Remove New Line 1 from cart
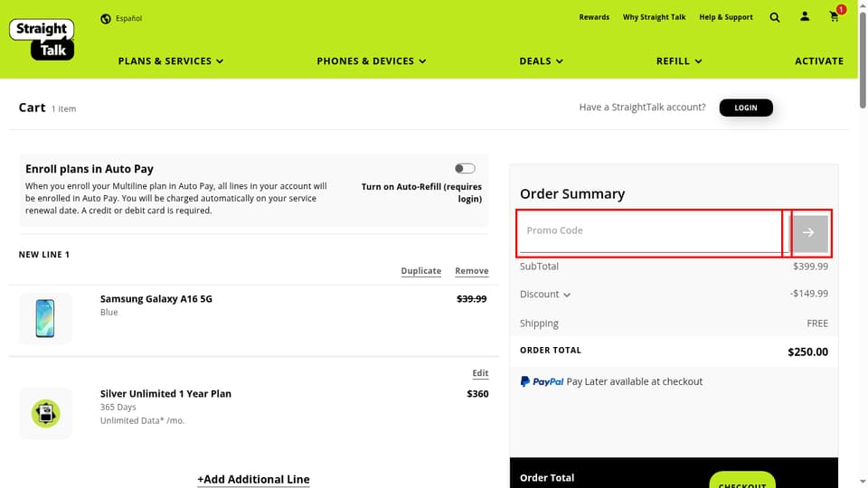 click(472, 271)
